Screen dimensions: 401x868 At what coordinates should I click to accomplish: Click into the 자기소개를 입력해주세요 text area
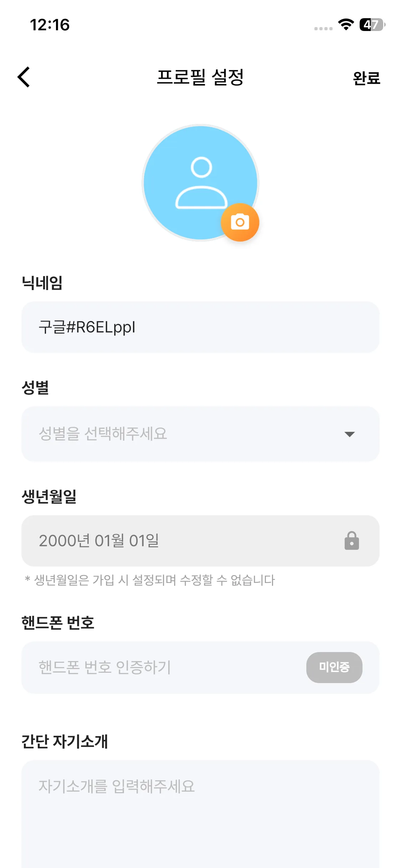tap(200, 812)
